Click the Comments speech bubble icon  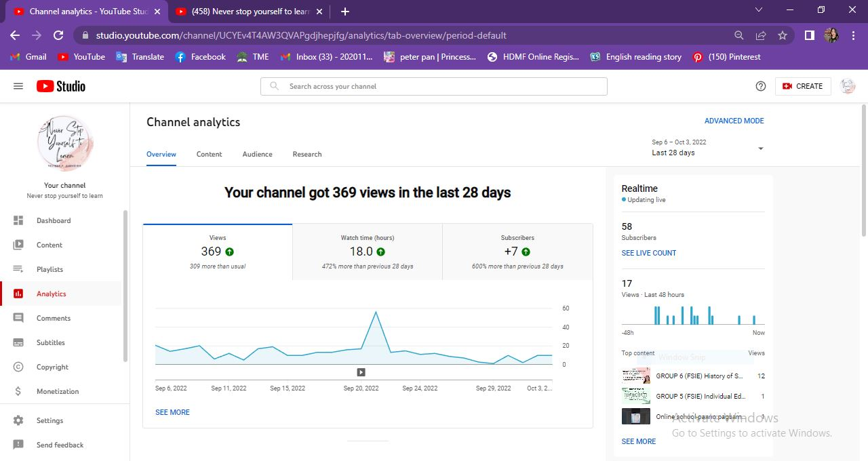pyautogui.click(x=18, y=318)
